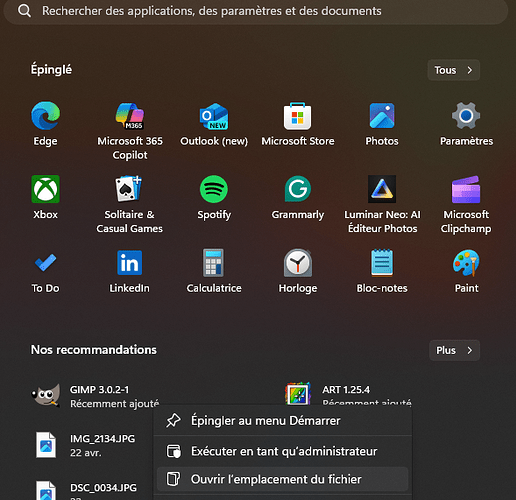Click the Rechercher des applications search box
The image size is (516, 500).
[x=256, y=11]
